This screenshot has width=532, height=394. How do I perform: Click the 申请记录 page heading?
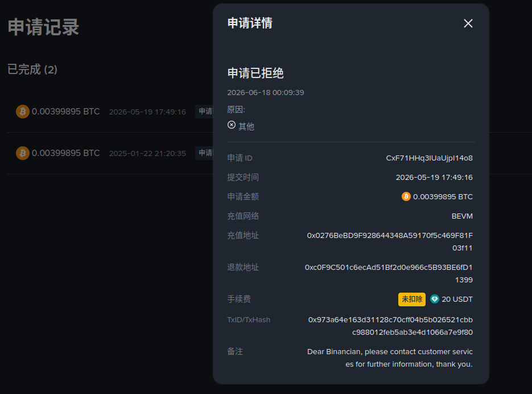pyautogui.click(x=43, y=27)
